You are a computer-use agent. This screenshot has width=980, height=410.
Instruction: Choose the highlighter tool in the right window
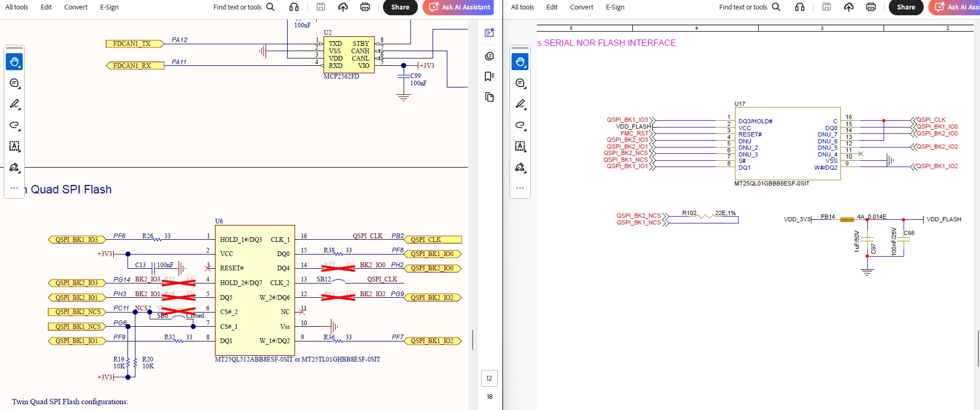pos(520,104)
